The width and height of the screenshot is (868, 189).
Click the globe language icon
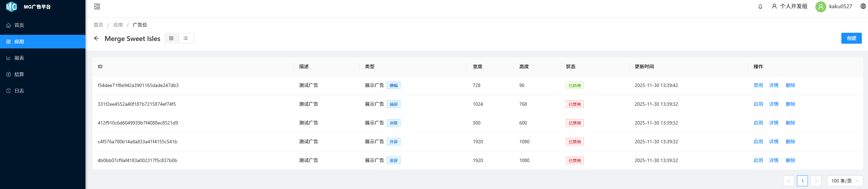click(863, 6)
